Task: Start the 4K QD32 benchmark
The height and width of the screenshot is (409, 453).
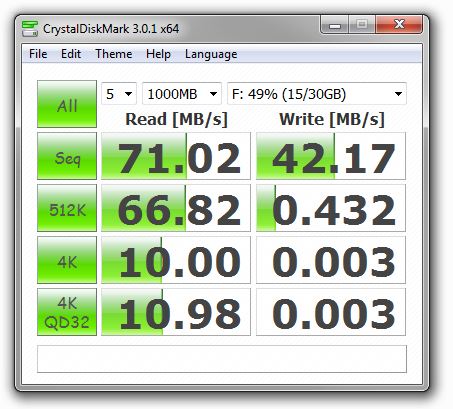Action: tap(67, 312)
